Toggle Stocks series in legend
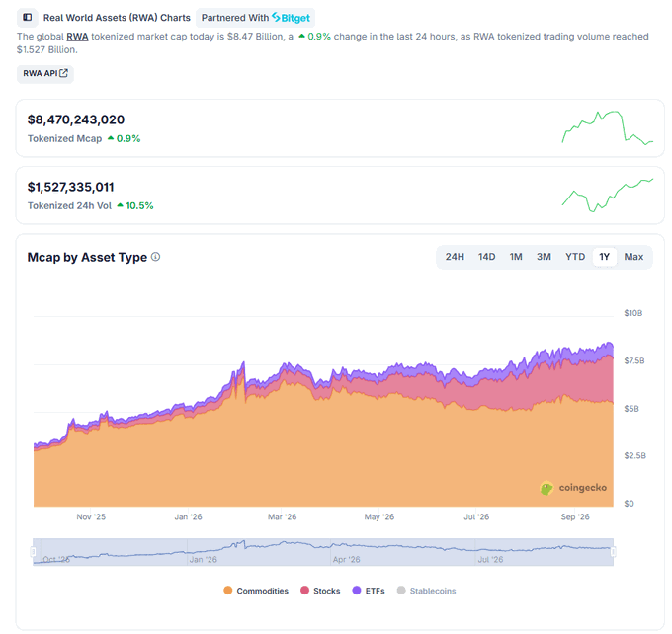Screen dimensions: 672x634 tap(320, 591)
